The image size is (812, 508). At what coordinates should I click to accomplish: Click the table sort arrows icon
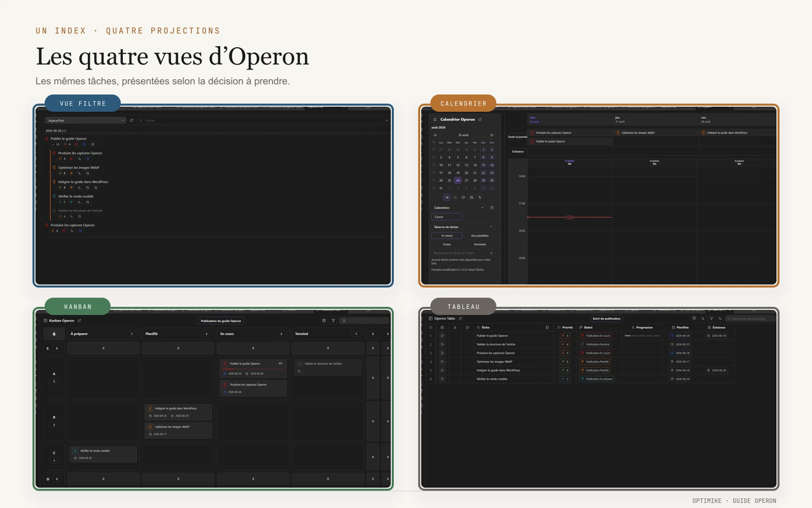pos(703,319)
